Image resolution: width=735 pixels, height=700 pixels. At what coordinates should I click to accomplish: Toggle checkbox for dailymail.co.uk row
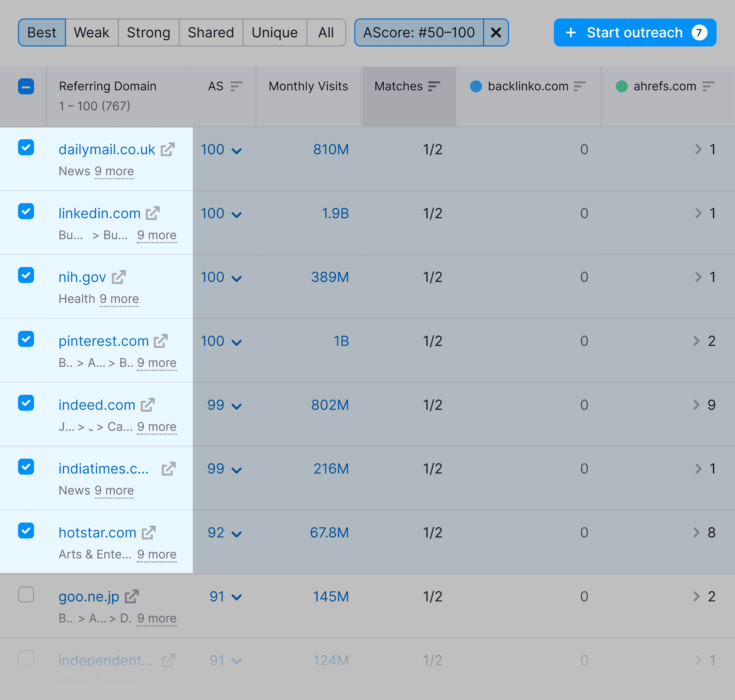(26, 149)
